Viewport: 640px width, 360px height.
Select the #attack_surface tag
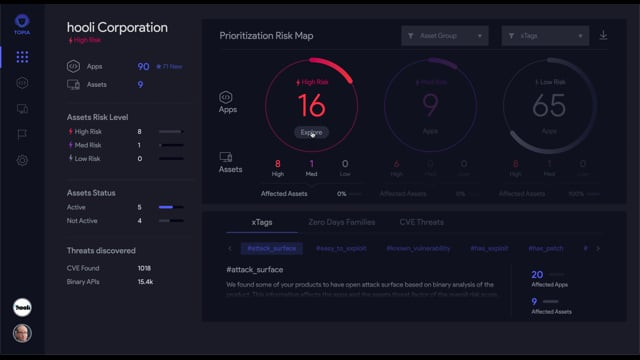coord(271,248)
